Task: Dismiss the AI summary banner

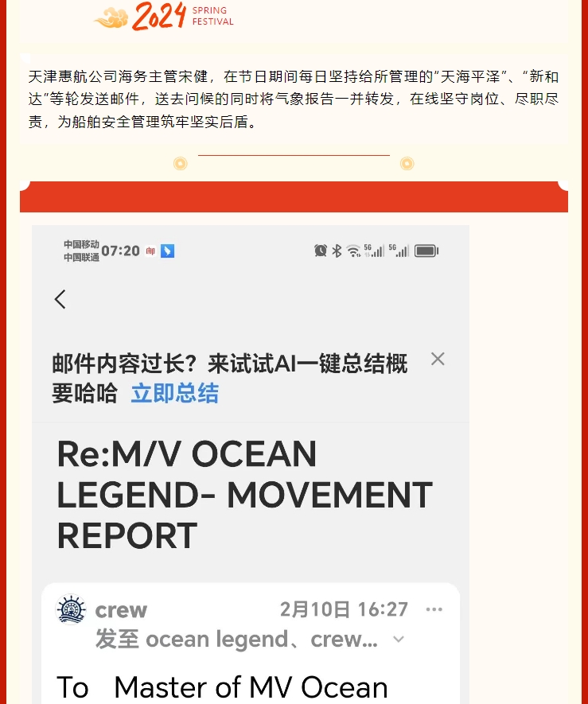Action: click(x=438, y=359)
